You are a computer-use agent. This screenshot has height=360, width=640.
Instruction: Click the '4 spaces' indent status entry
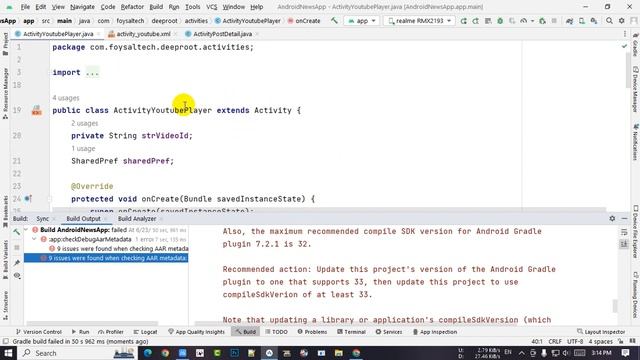pyautogui.click(x=600, y=342)
